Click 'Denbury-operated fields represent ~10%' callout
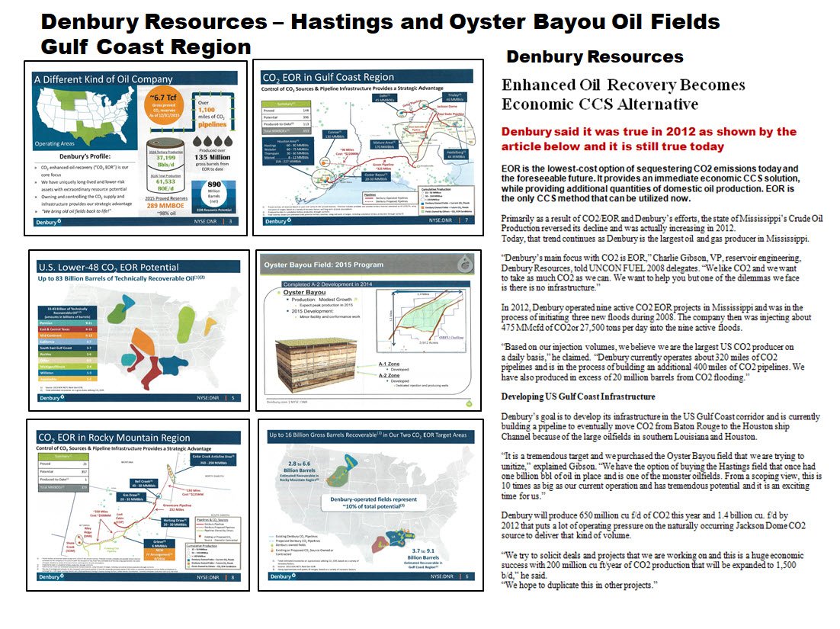 point(374,502)
